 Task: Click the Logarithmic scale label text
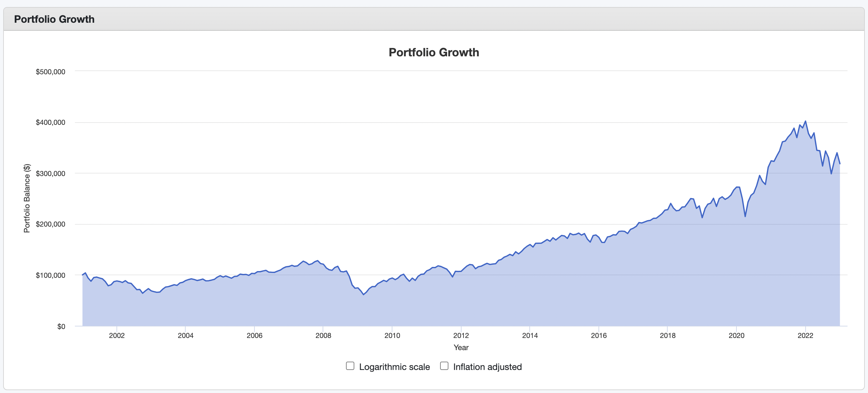tap(394, 367)
